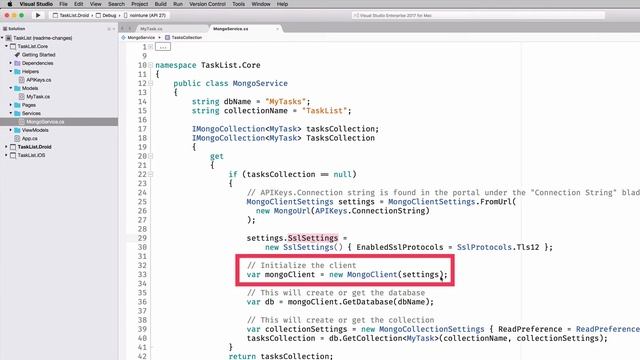Click the Run play button in the toolbar
640x360 pixels.
38,15
